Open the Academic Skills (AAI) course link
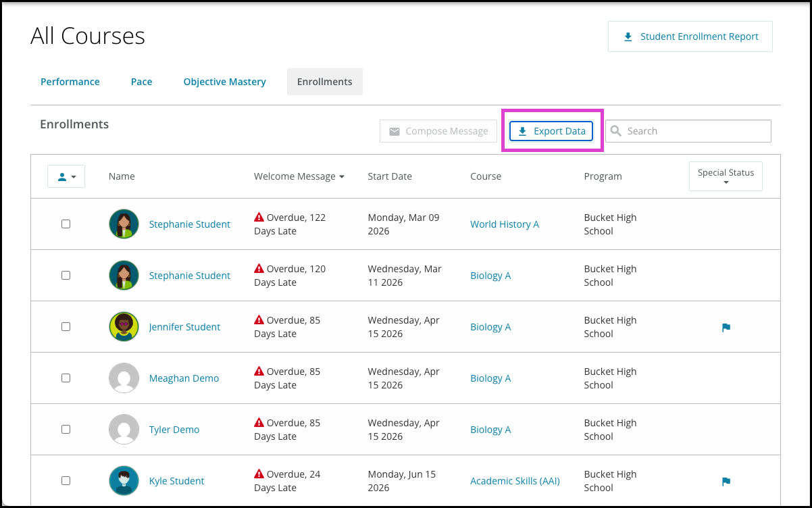Image resolution: width=812 pixels, height=508 pixels. point(515,481)
